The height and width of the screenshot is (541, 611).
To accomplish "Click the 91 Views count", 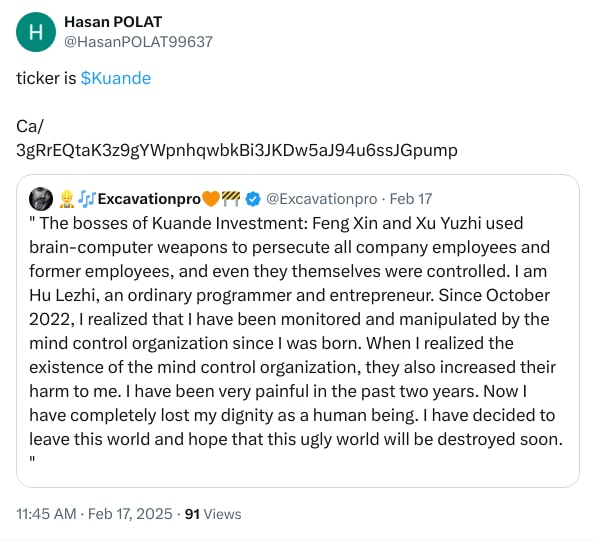I will click(x=214, y=514).
